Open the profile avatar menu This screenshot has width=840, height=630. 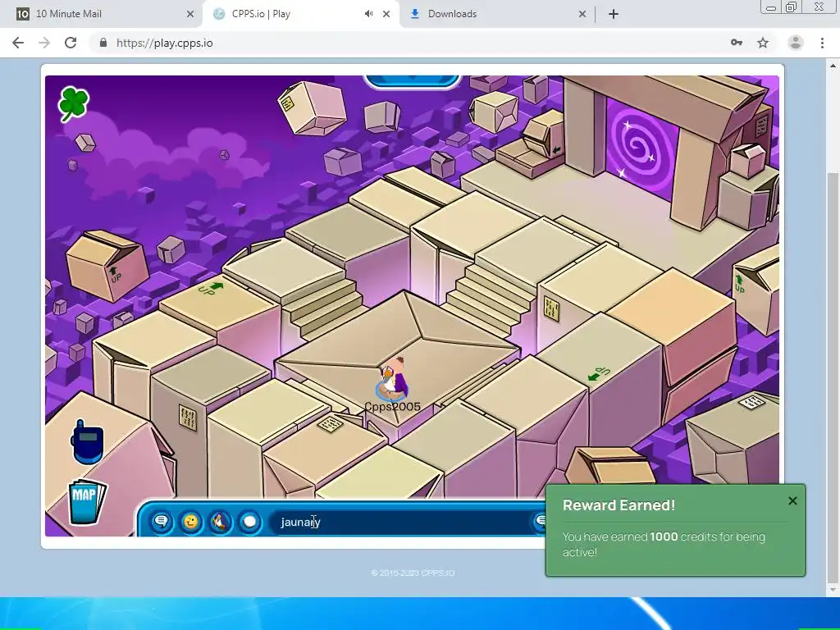click(x=796, y=43)
